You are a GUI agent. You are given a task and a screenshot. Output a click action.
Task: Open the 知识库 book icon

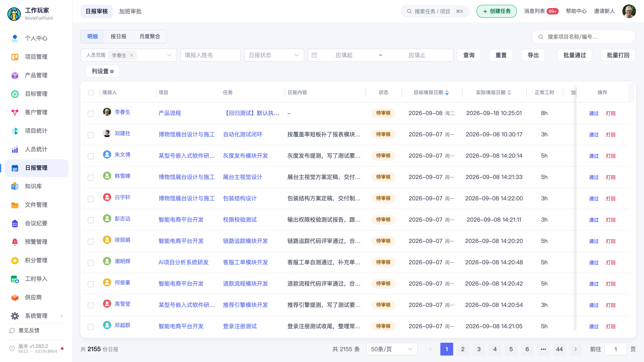point(15,186)
